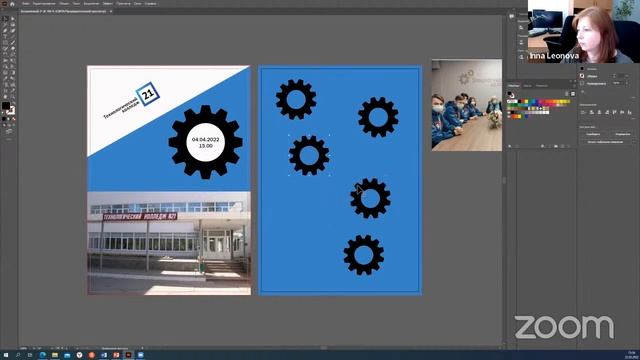The height and width of the screenshot is (360, 640).
Task: Click the taskbar Search icon
Action: click(x=18, y=355)
